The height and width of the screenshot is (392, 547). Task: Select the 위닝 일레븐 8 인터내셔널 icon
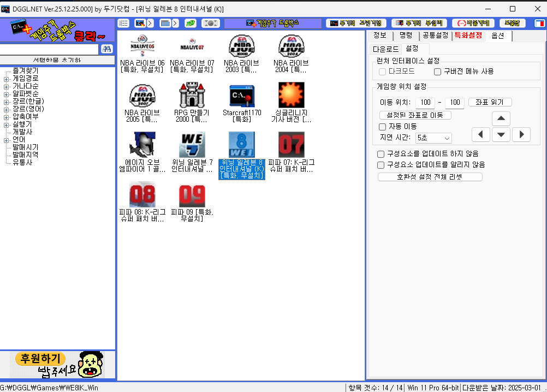(x=241, y=145)
